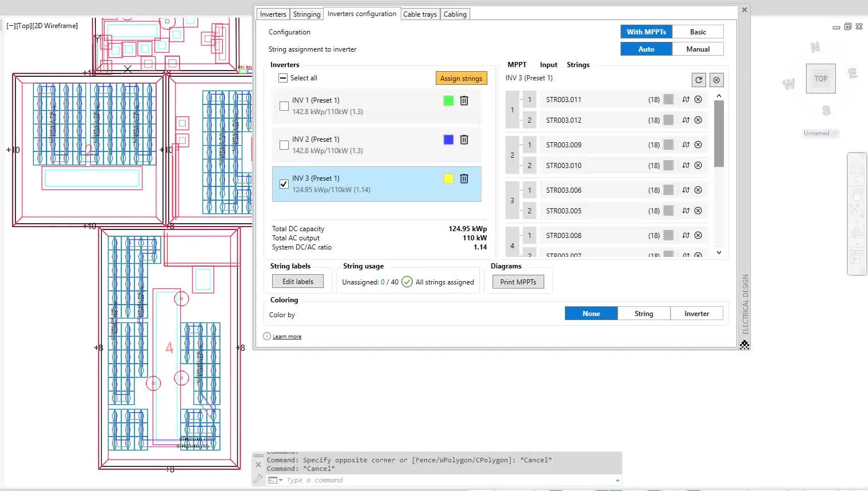
Task: Open the Inverters tab
Action: click(x=273, y=14)
